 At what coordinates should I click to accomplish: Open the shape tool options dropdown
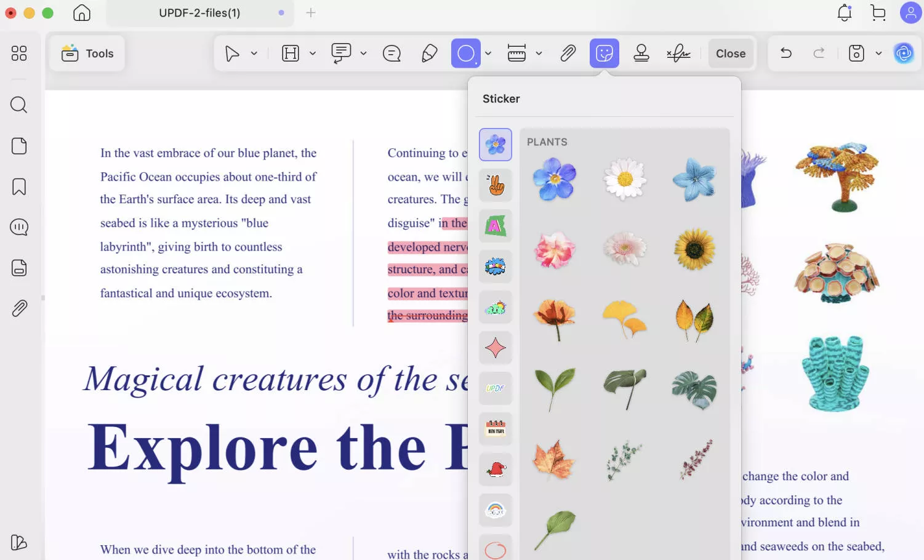488,53
